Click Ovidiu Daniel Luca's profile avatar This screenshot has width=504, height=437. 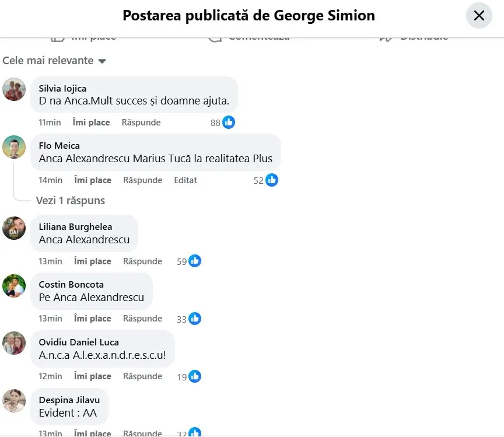(14, 343)
